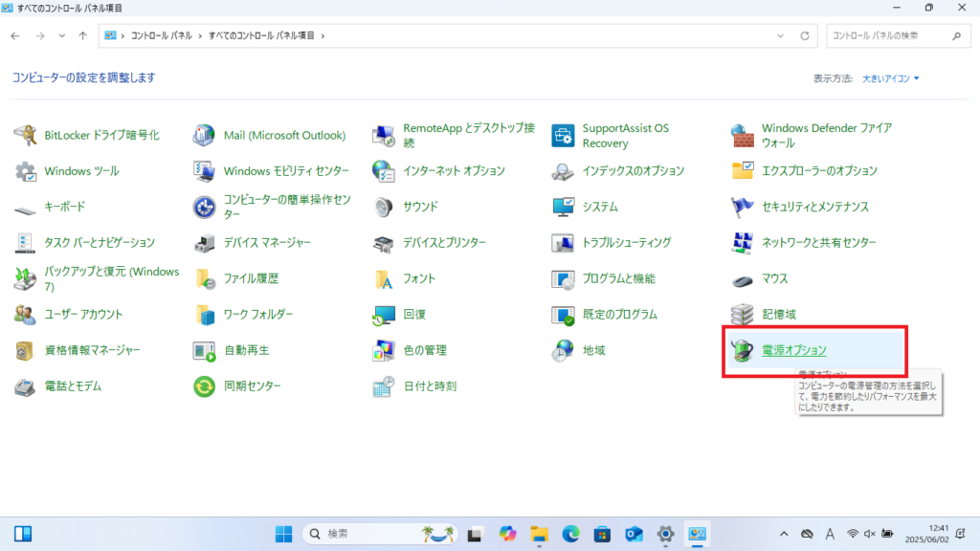The width and height of the screenshot is (980, 551).
Task: Refresh the Control Panel view
Action: click(805, 36)
